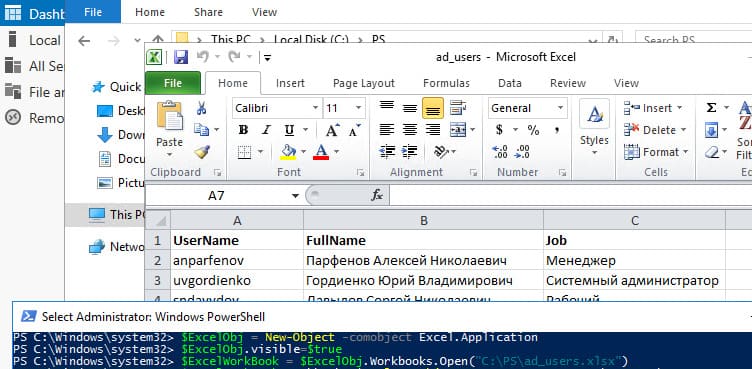Screen dimensions: 752x369
Task: Open the View tab in File Explorer
Action: 264,12
